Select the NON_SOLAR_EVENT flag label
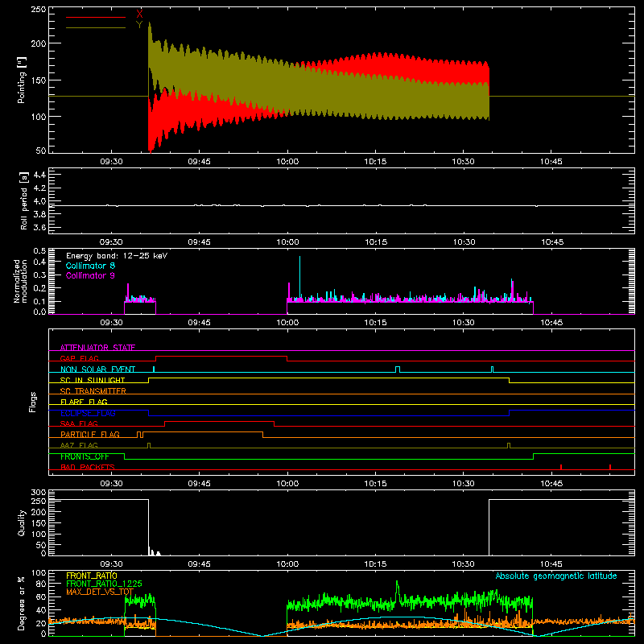The height and width of the screenshot is (644, 644). click(97, 369)
